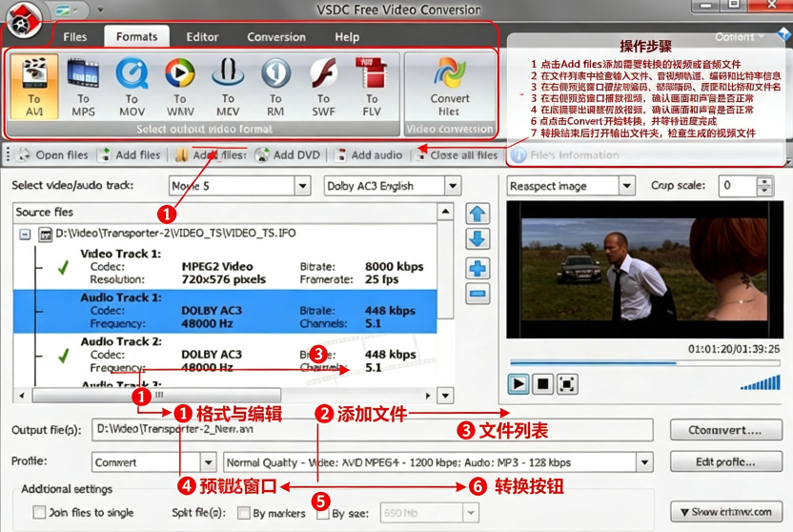Viewport: 793px width, 532px height.
Task: Start conversion with Convert files icon
Action: point(450,87)
